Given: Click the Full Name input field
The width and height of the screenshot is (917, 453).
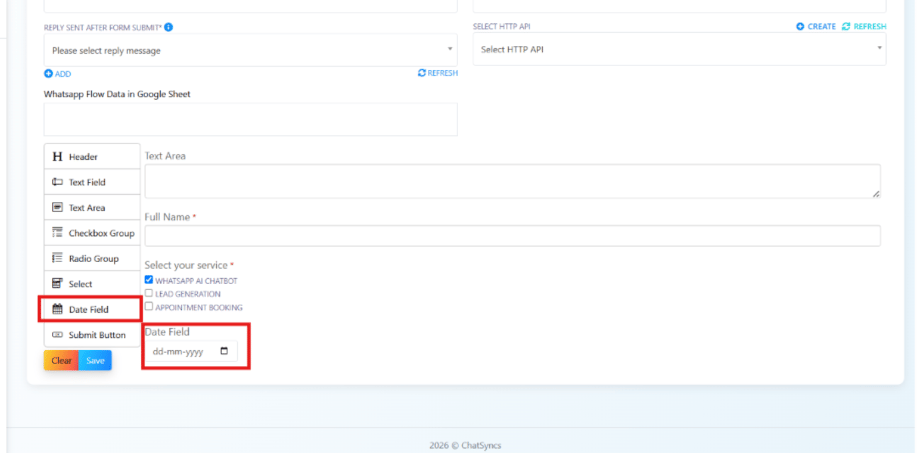Looking at the screenshot, I should 512,236.
